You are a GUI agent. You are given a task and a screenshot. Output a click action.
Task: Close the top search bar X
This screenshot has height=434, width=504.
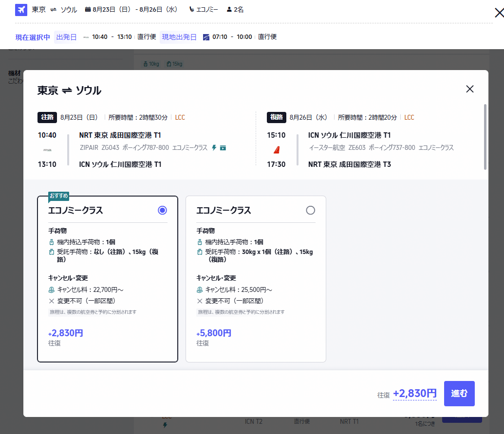coord(499,13)
